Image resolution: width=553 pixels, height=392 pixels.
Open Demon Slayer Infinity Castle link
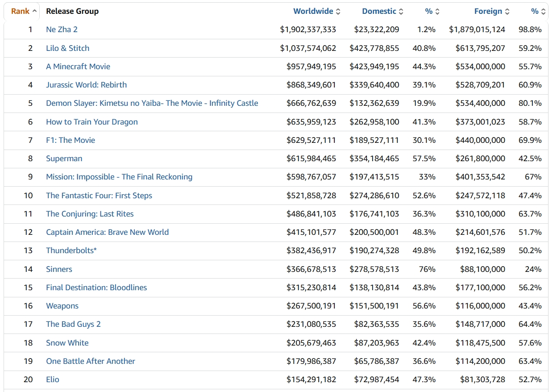point(152,103)
